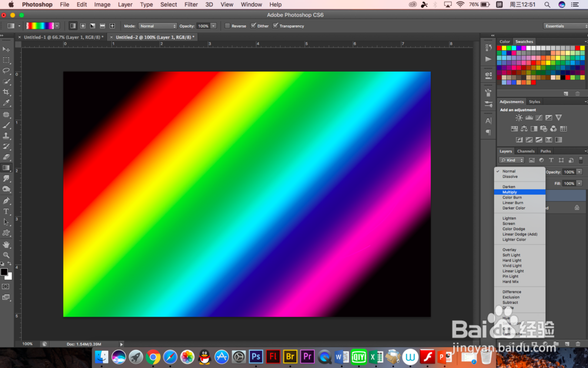The height and width of the screenshot is (368, 588).
Task: Click the black foreground color swatch
Action: 4,271
